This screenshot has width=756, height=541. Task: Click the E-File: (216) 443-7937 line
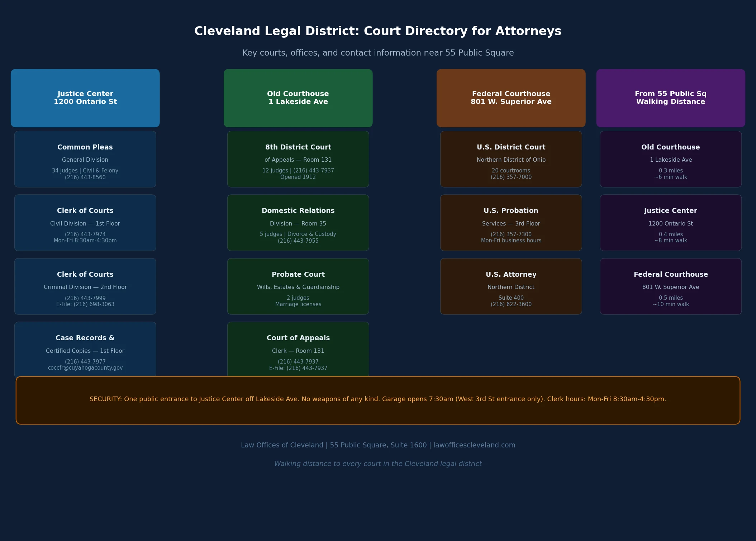[x=298, y=368]
